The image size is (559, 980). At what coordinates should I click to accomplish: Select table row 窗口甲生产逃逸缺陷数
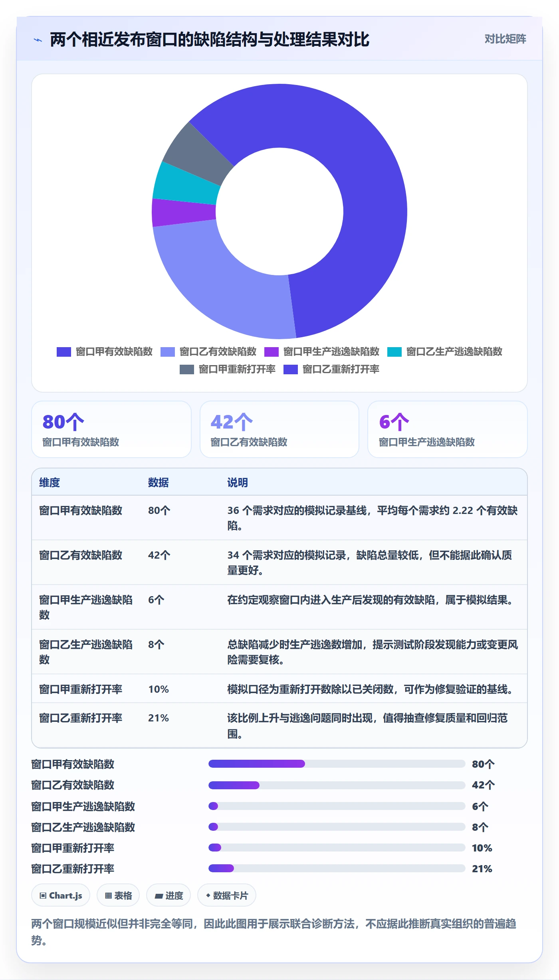[279, 607]
